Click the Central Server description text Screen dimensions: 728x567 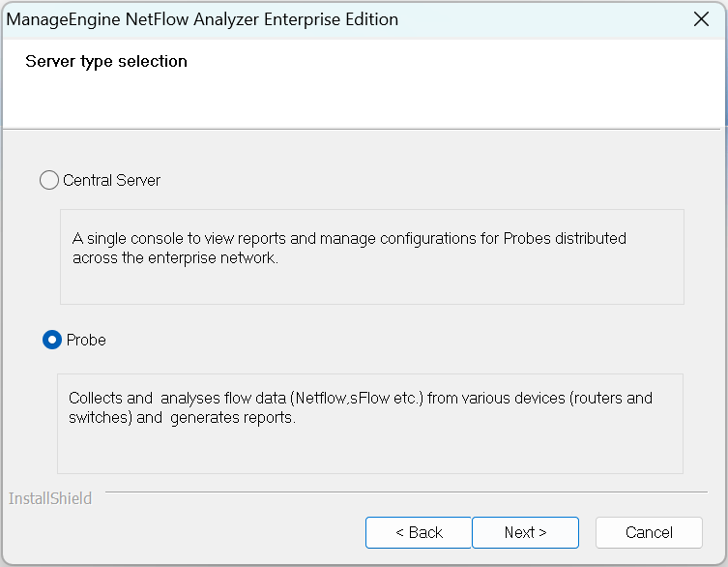pyautogui.click(x=349, y=248)
